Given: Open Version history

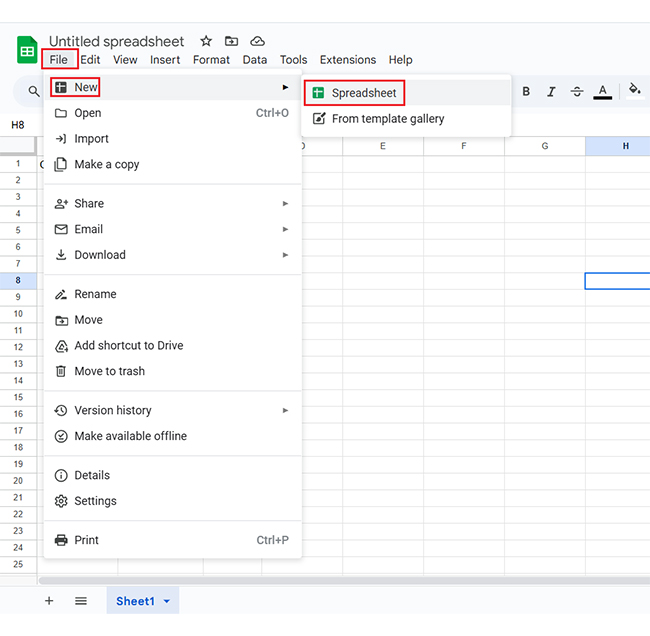Looking at the screenshot, I should click(172, 410).
